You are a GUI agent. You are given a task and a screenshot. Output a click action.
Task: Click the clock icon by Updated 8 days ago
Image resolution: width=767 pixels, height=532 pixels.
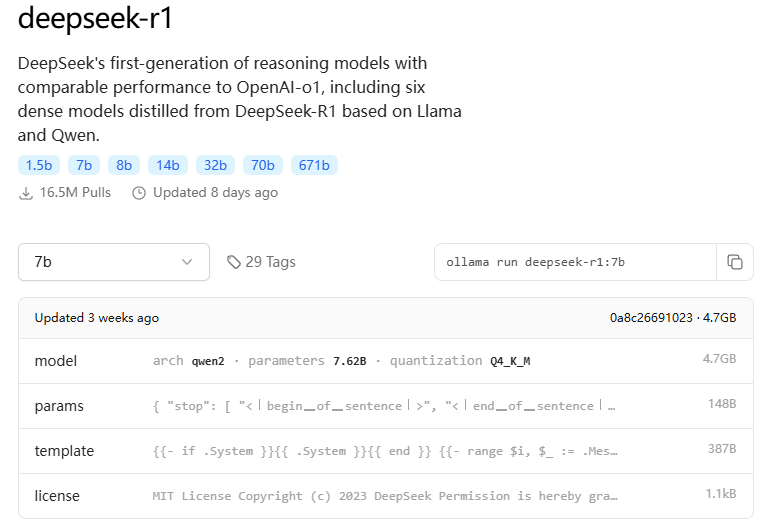[x=139, y=193]
